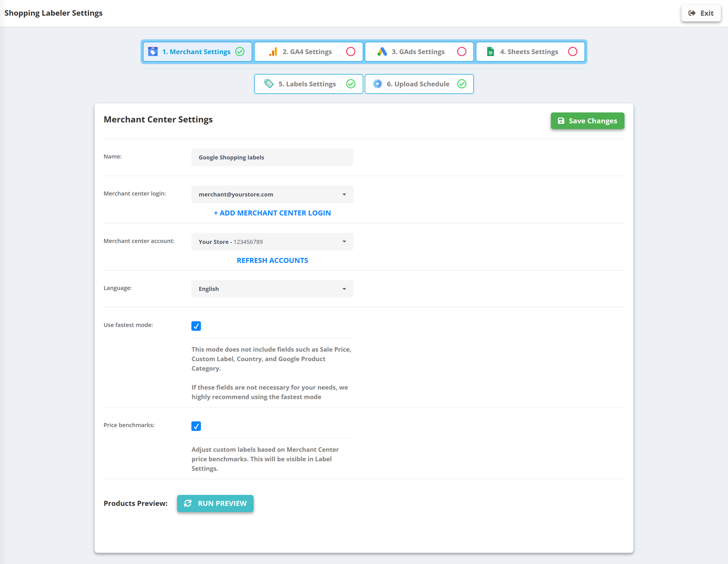The height and width of the screenshot is (564, 728).
Task: Click the refresh icon in Run Preview button
Action: (x=187, y=504)
